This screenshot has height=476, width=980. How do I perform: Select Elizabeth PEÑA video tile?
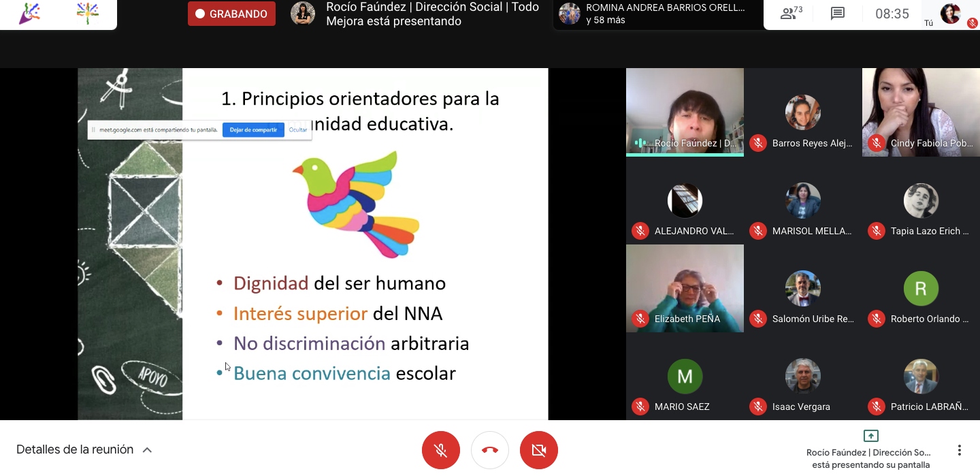coord(685,288)
